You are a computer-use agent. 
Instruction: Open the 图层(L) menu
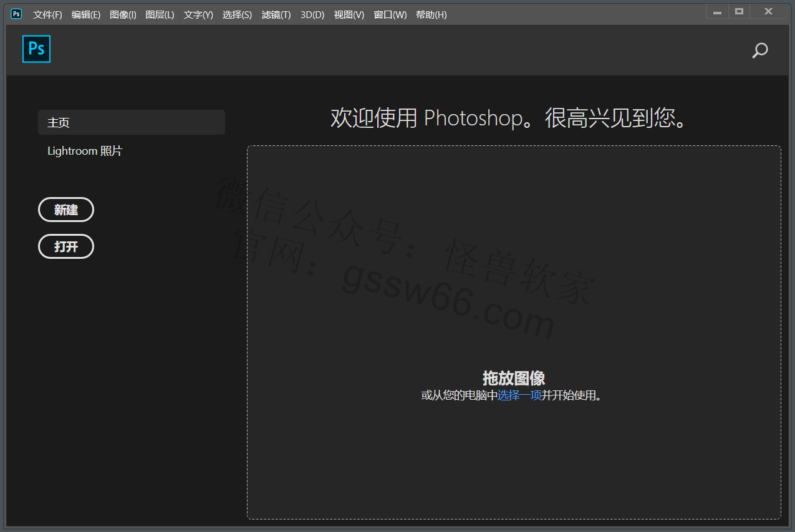pos(160,14)
